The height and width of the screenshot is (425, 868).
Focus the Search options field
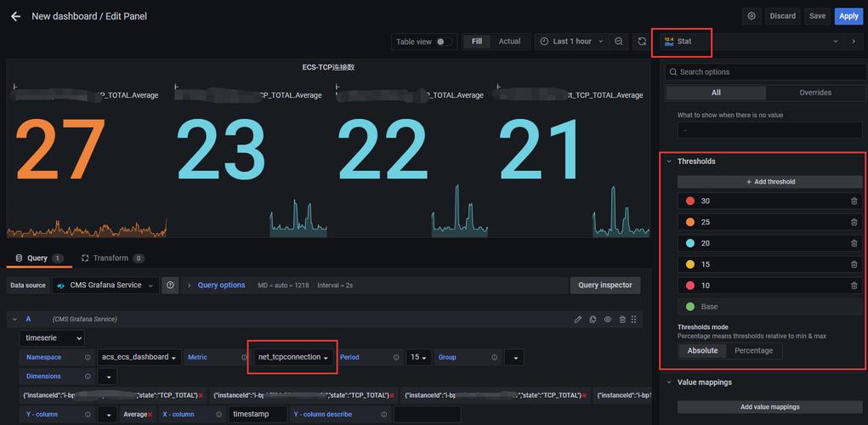point(766,72)
